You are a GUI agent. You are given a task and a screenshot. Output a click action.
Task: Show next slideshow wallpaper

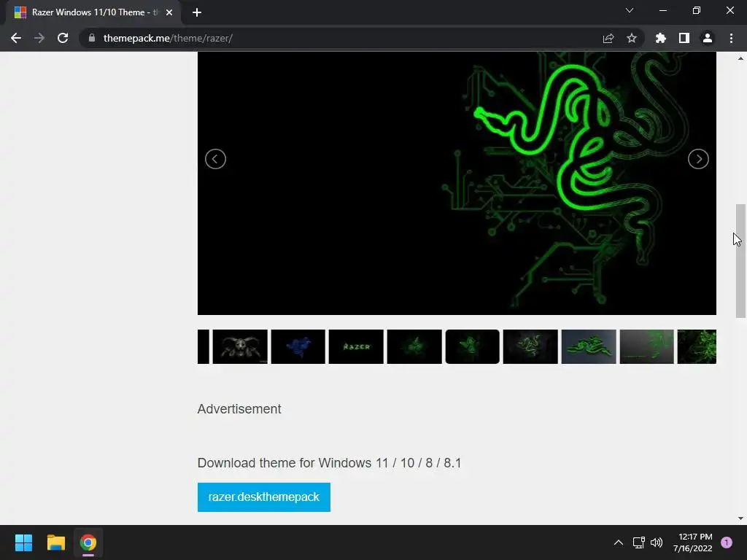[698, 159]
